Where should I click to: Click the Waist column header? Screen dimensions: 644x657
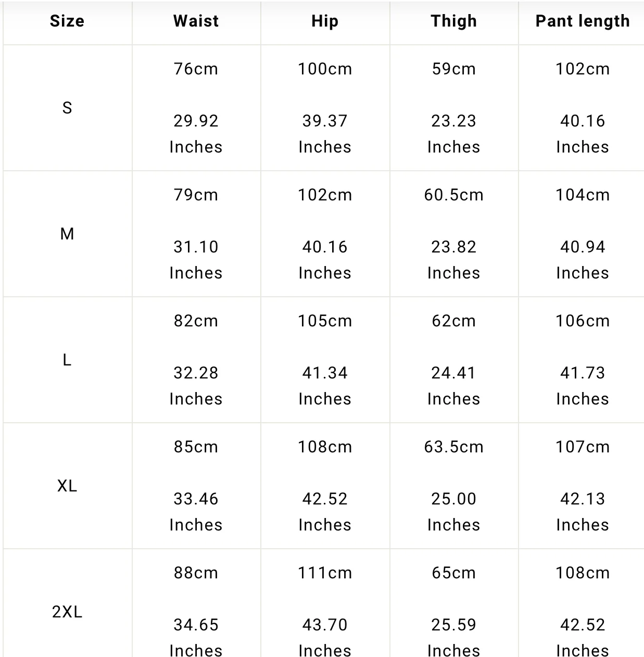196,21
